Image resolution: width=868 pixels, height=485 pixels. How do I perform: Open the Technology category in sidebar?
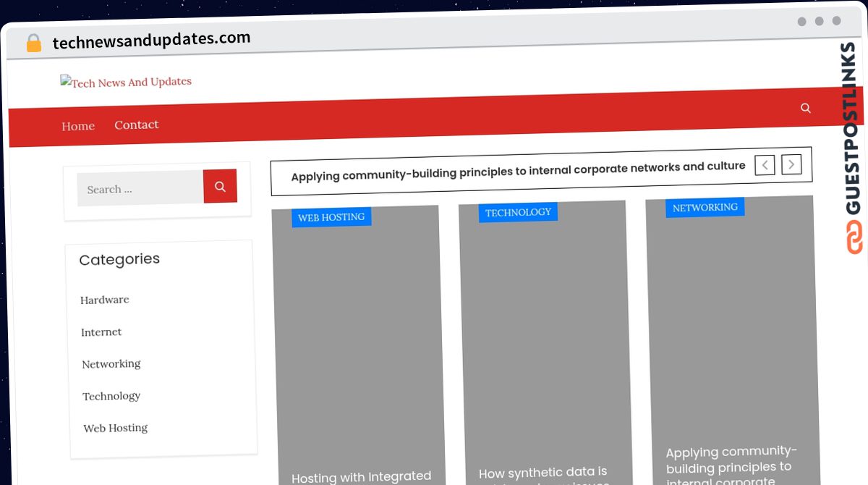[111, 396]
